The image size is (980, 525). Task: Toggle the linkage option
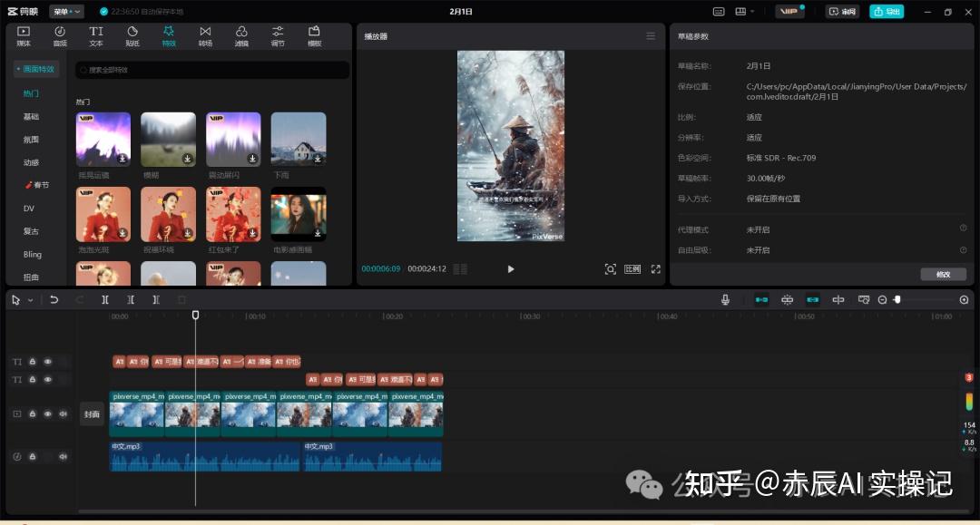(x=812, y=299)
